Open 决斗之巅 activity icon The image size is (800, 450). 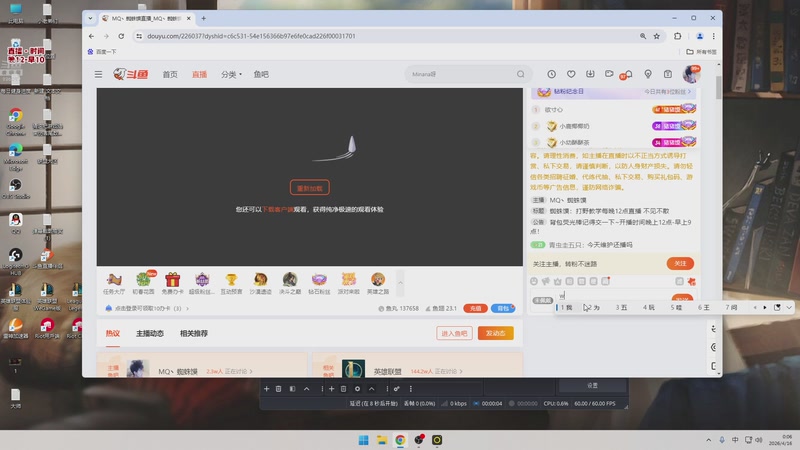click(x=290, y=283)
